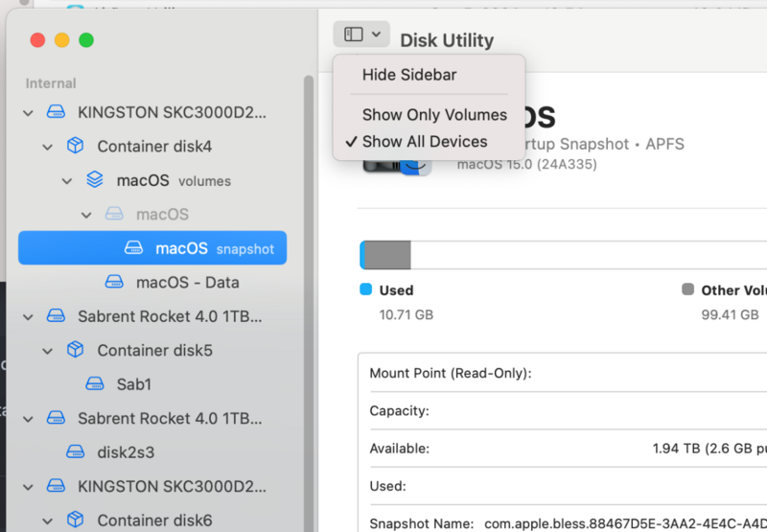
Task: Collapse the macOS volumes group chevron
Action: 67,181
